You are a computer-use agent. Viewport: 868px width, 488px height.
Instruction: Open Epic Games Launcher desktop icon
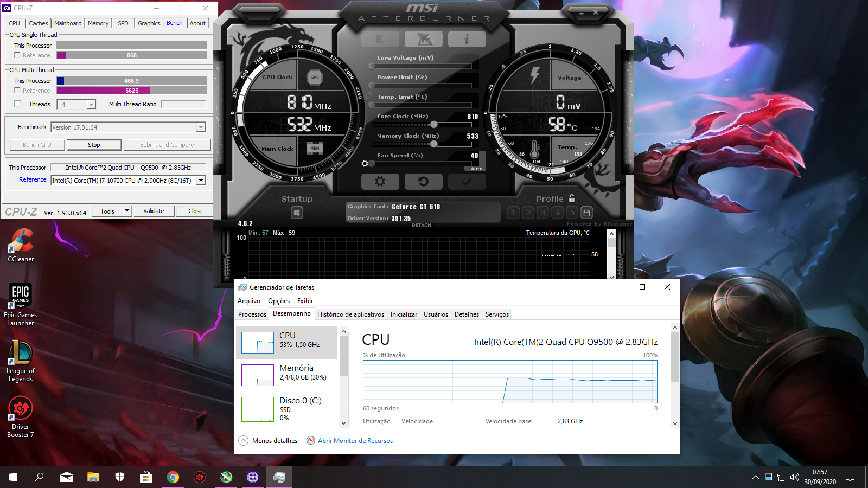coord(21,305)
